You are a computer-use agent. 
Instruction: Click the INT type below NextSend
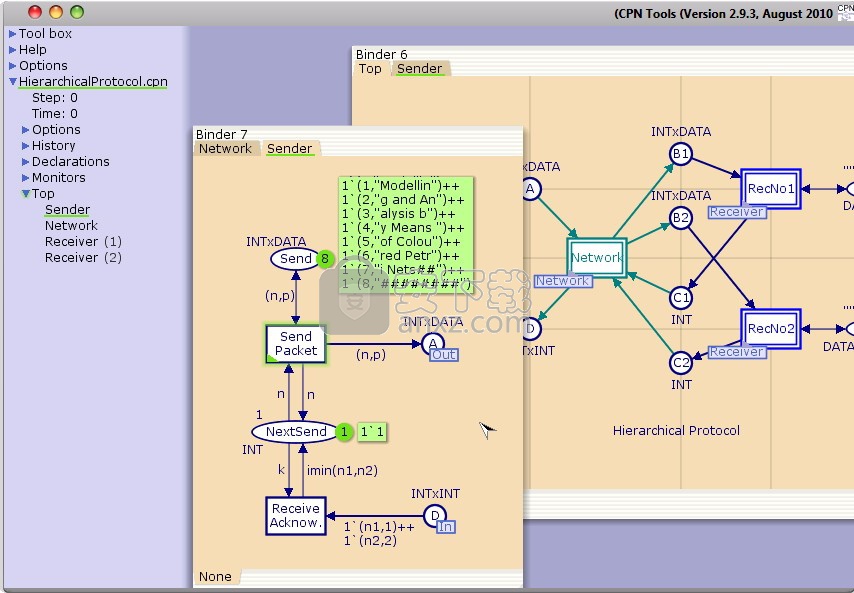(x=252, y=450)
